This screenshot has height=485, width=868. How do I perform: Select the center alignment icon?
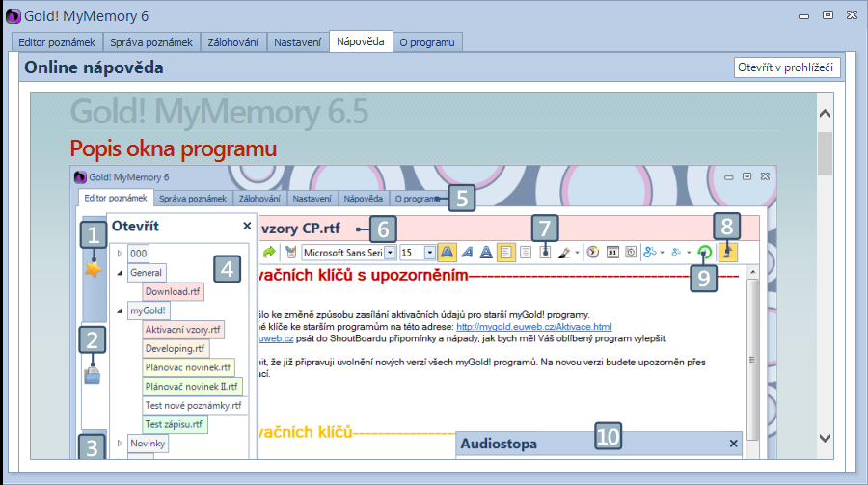[526, 253]
